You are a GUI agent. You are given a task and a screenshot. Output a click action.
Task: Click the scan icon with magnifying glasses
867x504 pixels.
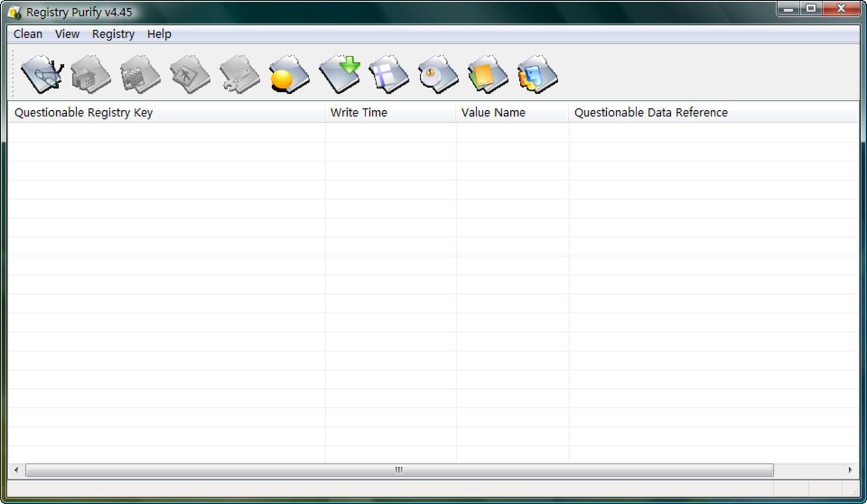click(41, 72)
